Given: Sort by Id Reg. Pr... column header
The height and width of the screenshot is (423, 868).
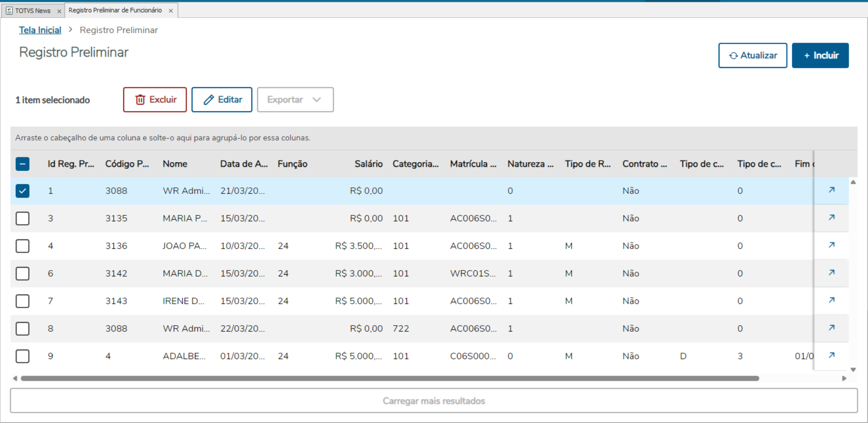Looking at the screenshot, I should pos(71,164).
